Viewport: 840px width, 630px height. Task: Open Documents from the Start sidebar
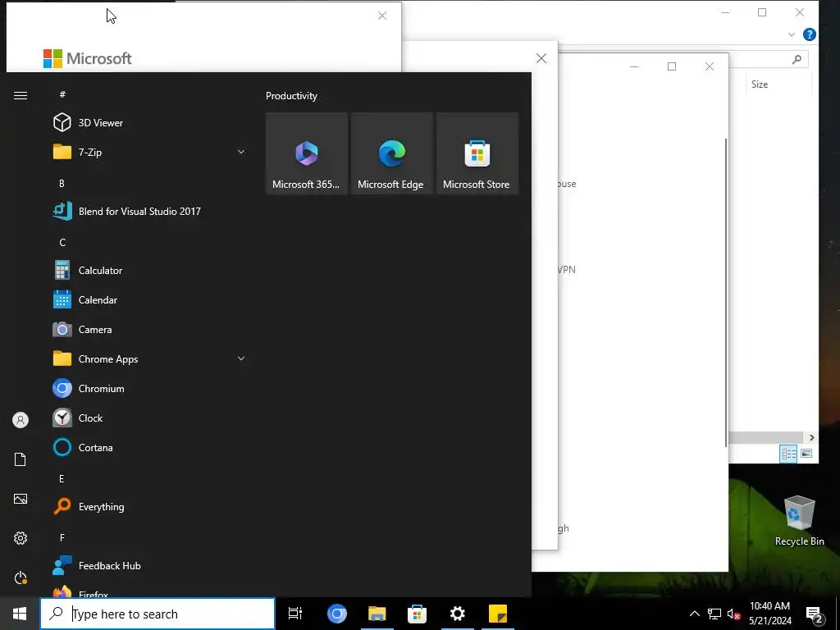point(21,459)
